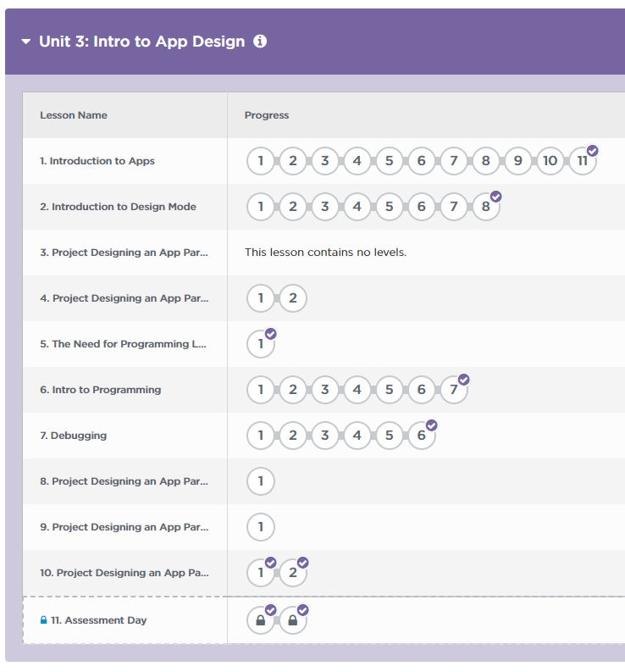The height and width of the screenshot is (672, 625).
Task: Open level 1 in lesson 8 Project Designing
Action: [260, 481]
